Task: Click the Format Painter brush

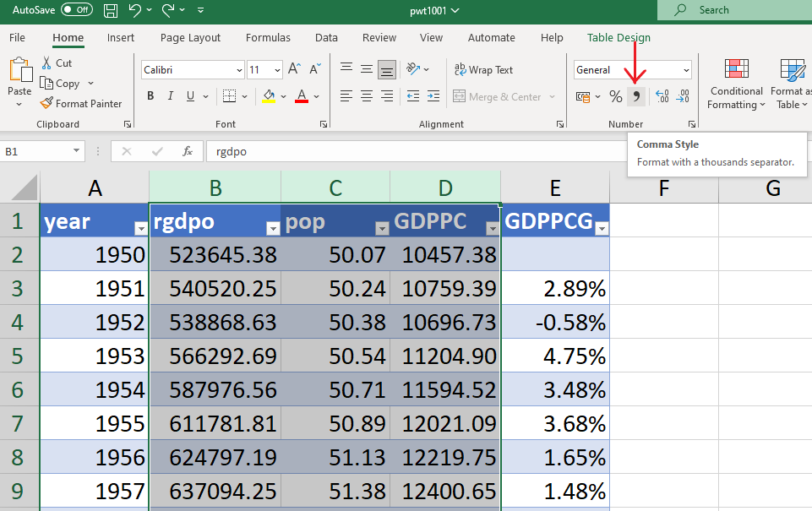Action: point(47,104)
